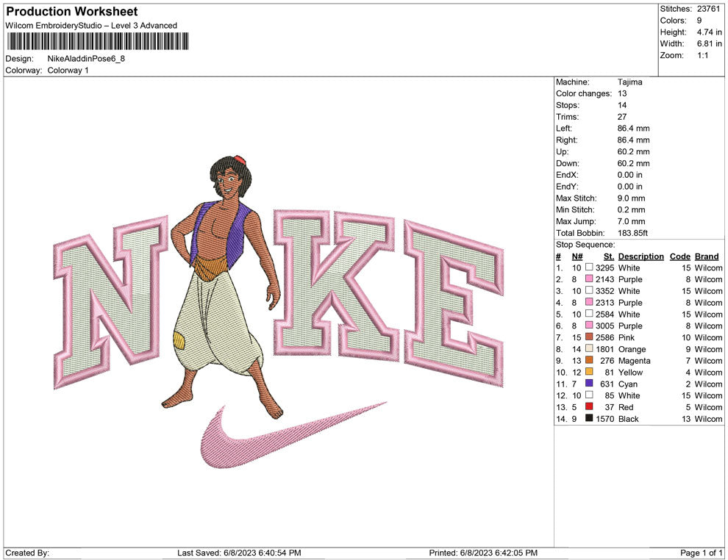The height and width of the screenshot is (560, 728).
Task: Select the 'Code' column header
Action: (x=679, y=256)
